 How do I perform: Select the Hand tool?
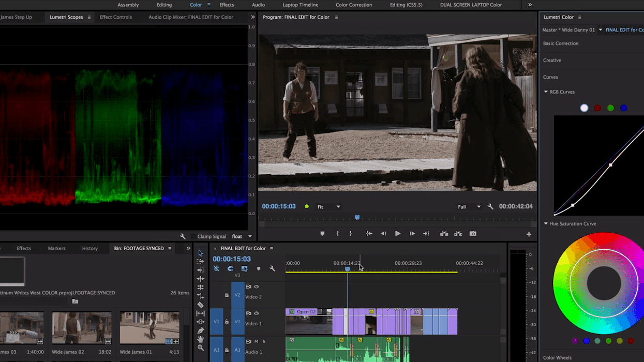pyautogui.click(x=201, y=339)
